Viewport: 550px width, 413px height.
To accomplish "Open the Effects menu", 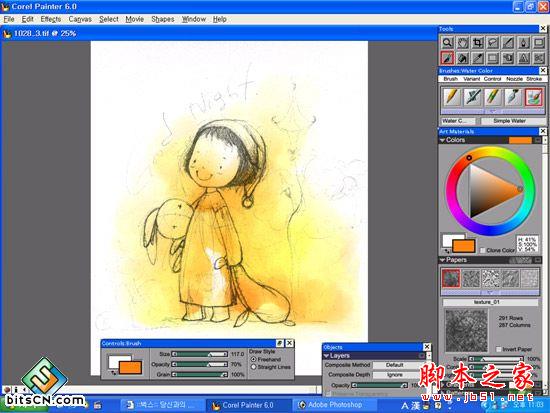I will 51,19.
